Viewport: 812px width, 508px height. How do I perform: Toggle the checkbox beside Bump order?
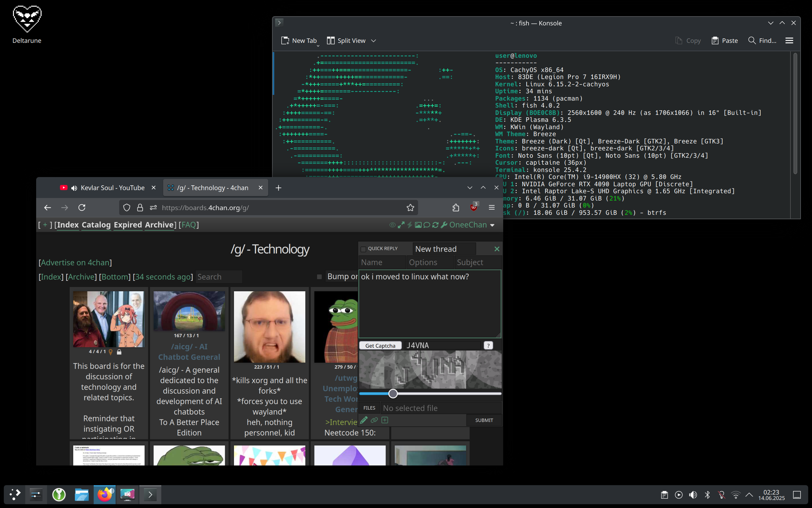coord(319,277)
